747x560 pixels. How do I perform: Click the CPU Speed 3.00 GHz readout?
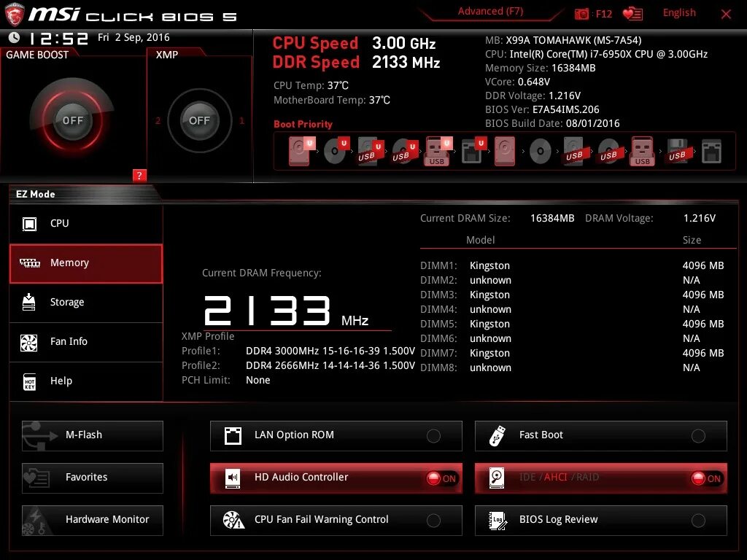tap(354, 43)
